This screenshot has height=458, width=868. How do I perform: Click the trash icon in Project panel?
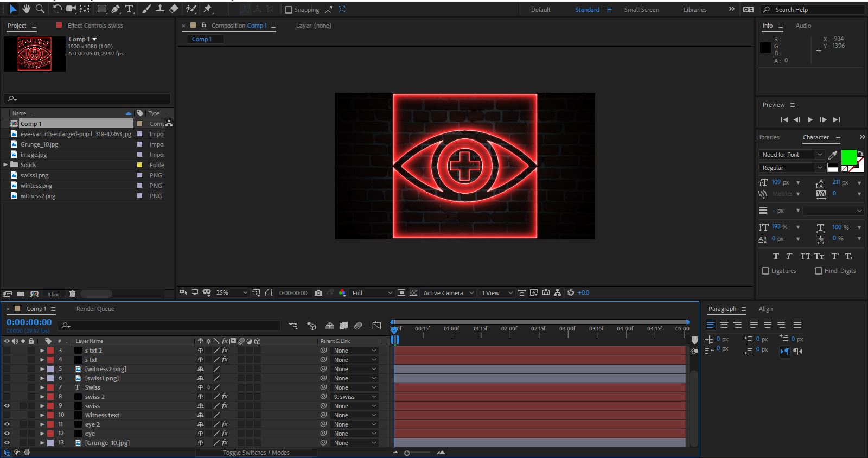click(72, 294)
